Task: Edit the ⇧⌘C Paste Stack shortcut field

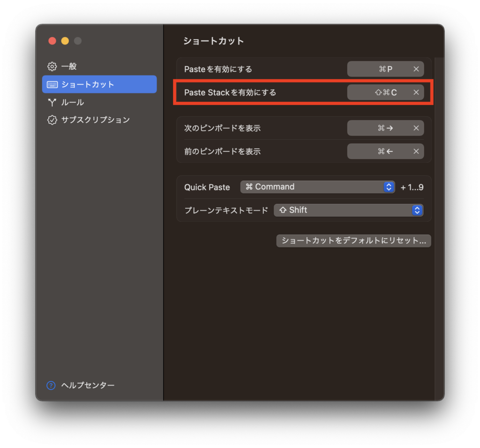Action: point(379,92)
